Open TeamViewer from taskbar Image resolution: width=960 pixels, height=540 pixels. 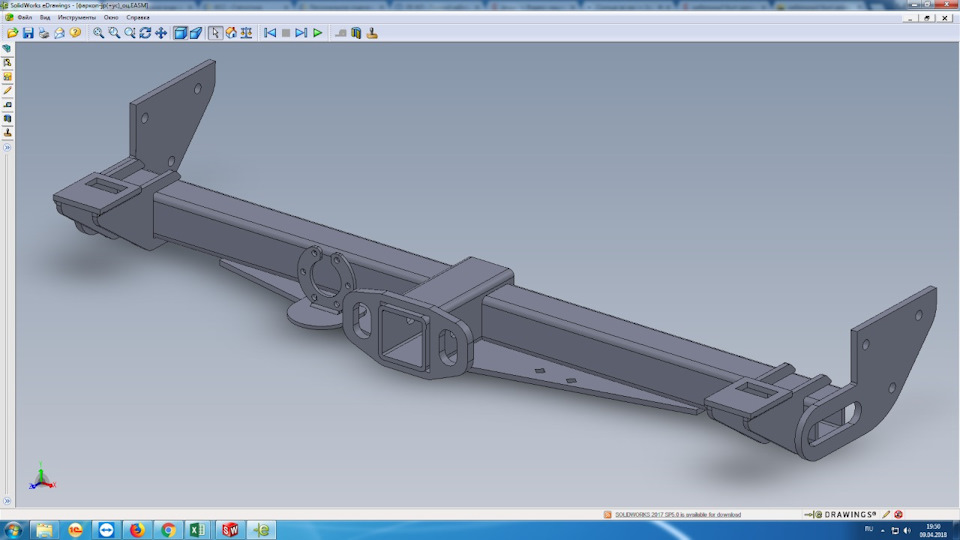pos(107,530)
